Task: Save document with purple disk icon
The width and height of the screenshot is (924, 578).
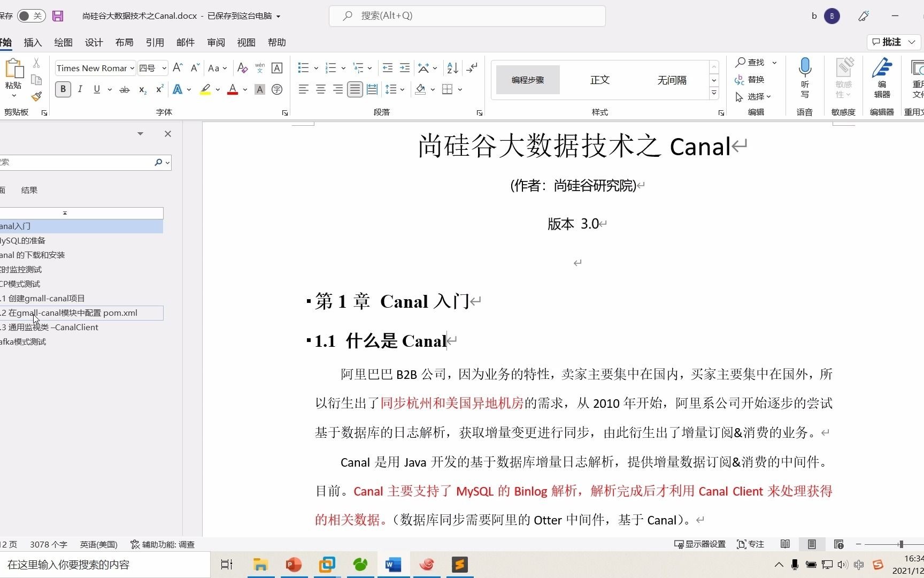Action: click(58, 16)
